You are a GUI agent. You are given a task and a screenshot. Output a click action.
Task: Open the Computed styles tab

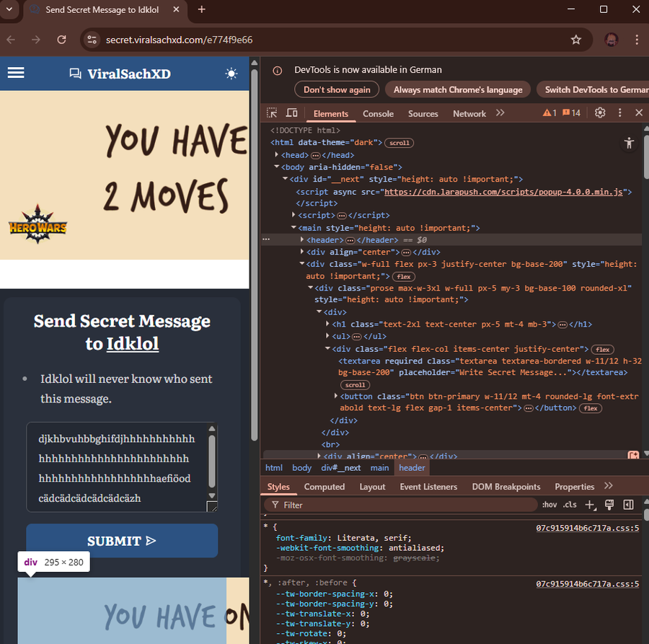tap(324, 487)
